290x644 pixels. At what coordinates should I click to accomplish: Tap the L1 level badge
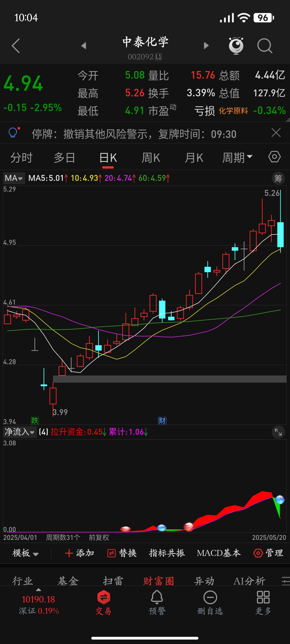(x=158, y=57)
